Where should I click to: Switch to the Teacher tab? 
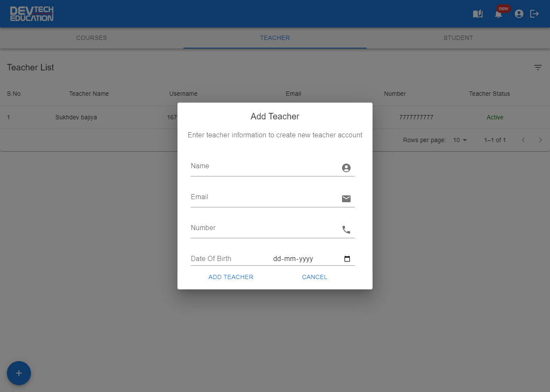[275, 38]
